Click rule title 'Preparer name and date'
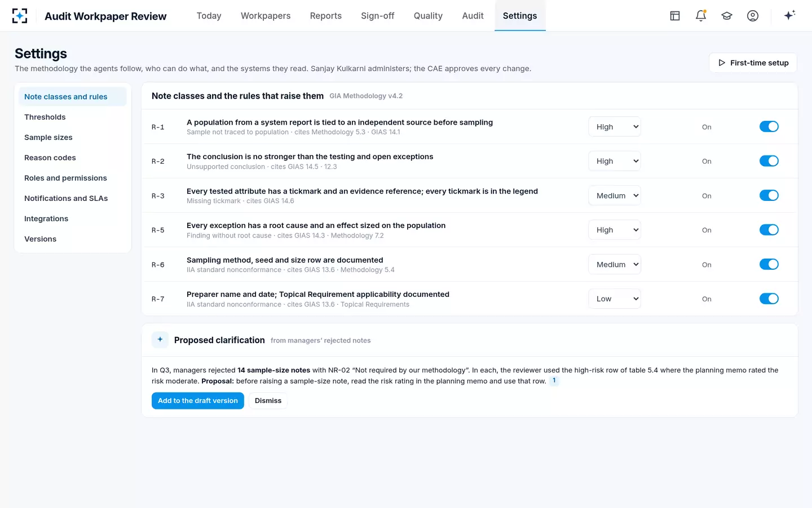The height and width of the screenshot is (508, 812). coord(318,294)
